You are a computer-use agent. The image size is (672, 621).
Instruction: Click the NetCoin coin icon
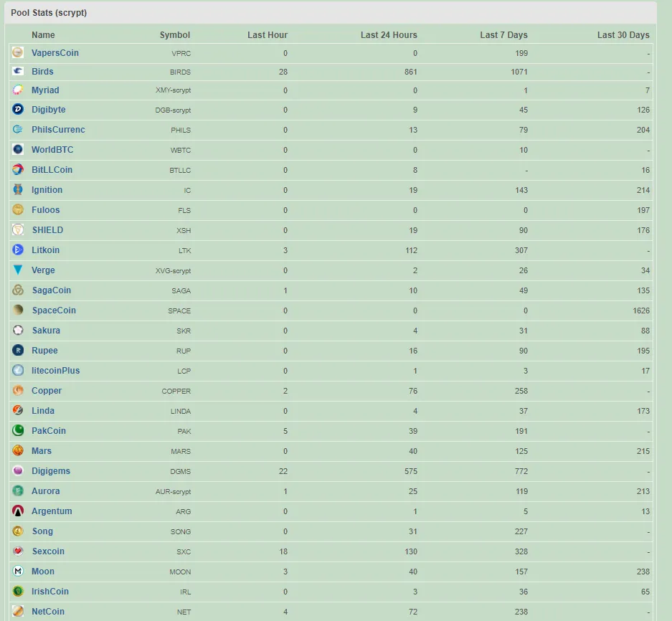(x=18, y=611)
